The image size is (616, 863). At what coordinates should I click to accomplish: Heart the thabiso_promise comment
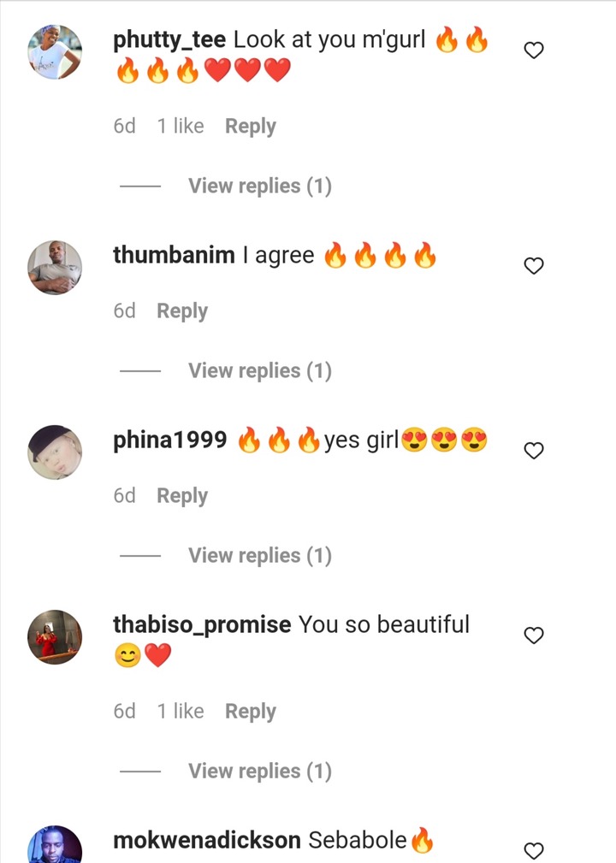click(x=533, y=635)
